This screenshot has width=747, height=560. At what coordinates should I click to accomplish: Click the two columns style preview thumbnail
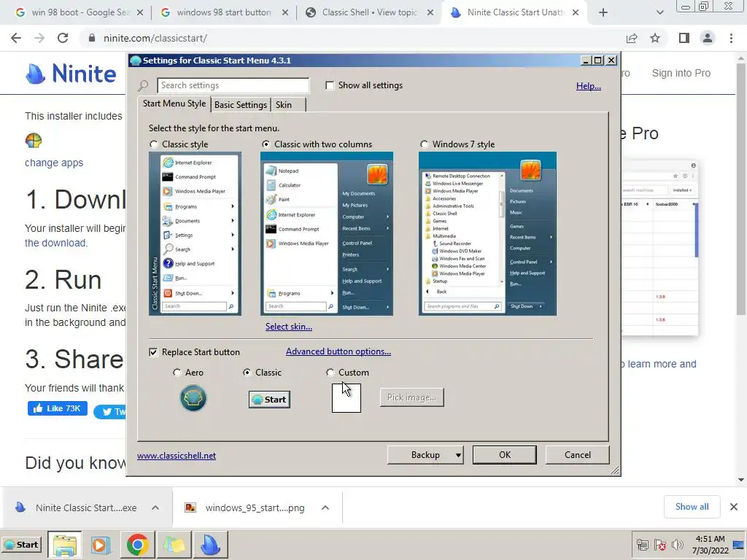(x=327, y=233)
